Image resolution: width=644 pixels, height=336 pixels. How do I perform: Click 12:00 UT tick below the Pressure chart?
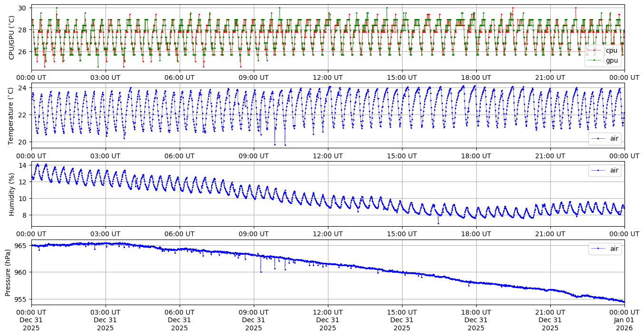pyautogui.click(x=328, y=312)
